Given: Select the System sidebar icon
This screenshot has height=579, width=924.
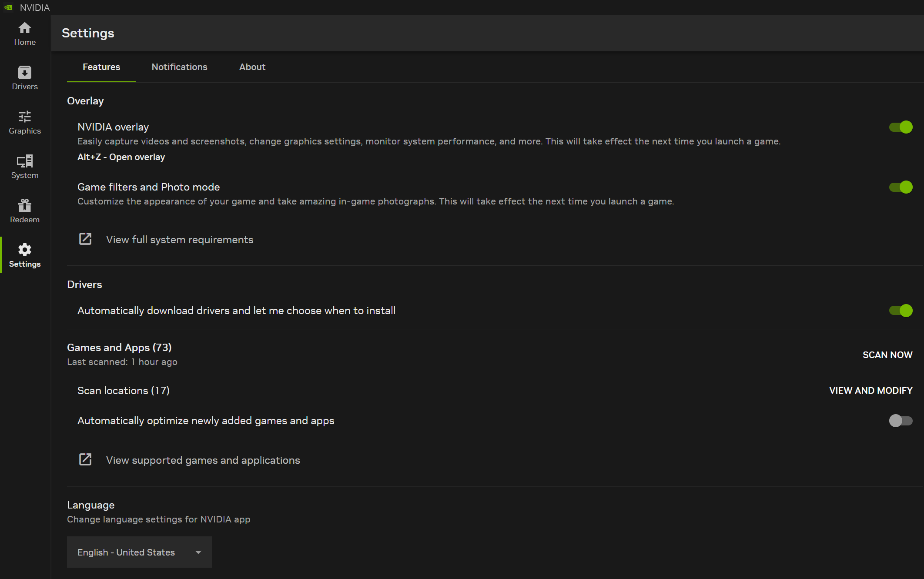Looking at the screenshot, I should (25, 161).
